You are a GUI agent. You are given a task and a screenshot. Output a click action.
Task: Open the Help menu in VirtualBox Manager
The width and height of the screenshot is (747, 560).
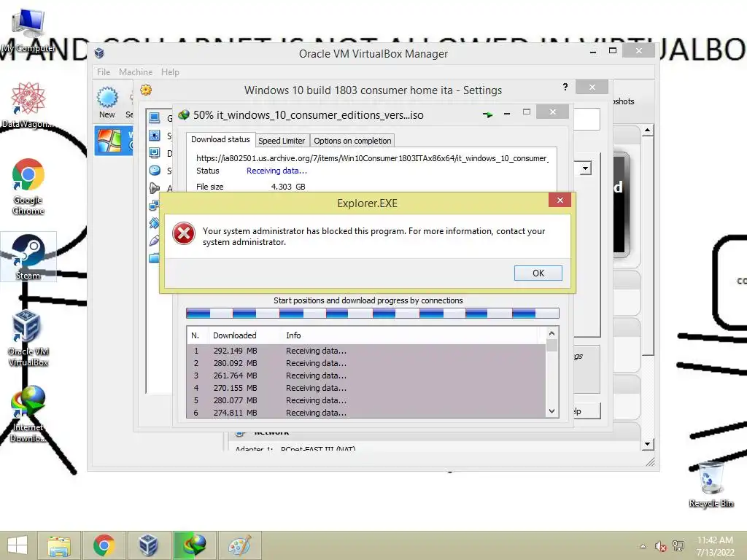[x=170, y=72]
